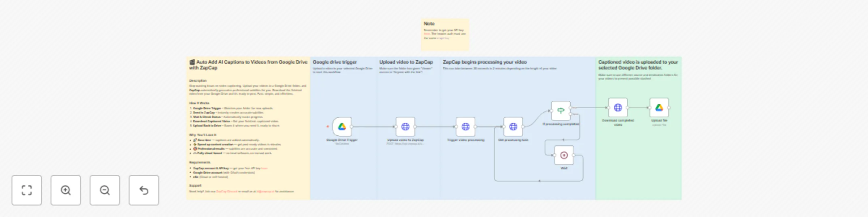The width and height of the screenshot is (868, 217).
Task: Click the support email link
Action: (x=265, y=191)
